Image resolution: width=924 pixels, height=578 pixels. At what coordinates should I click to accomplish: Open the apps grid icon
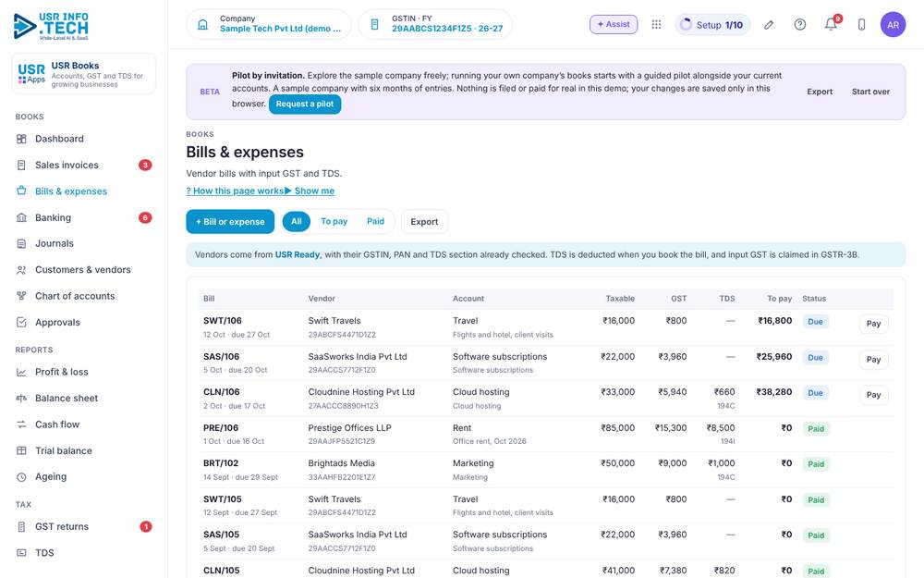pos(656,25)
